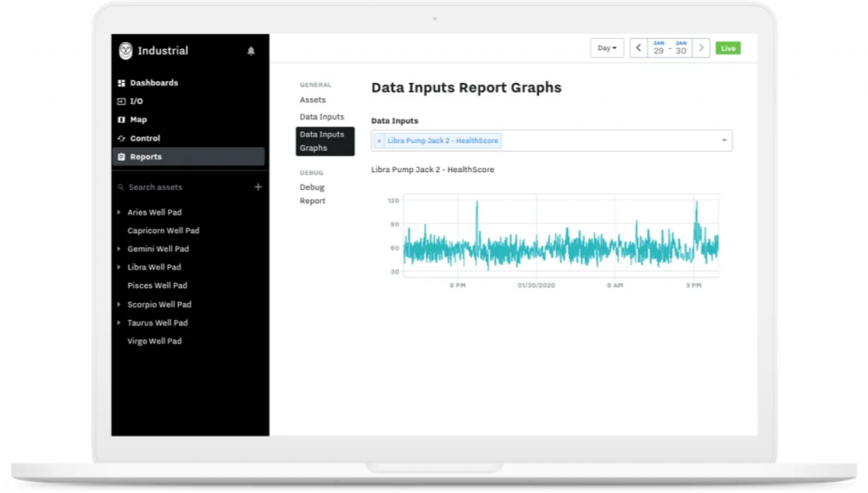Click the Jan 29 - 30 date range
868x493 pixels.
click(670, 48)
